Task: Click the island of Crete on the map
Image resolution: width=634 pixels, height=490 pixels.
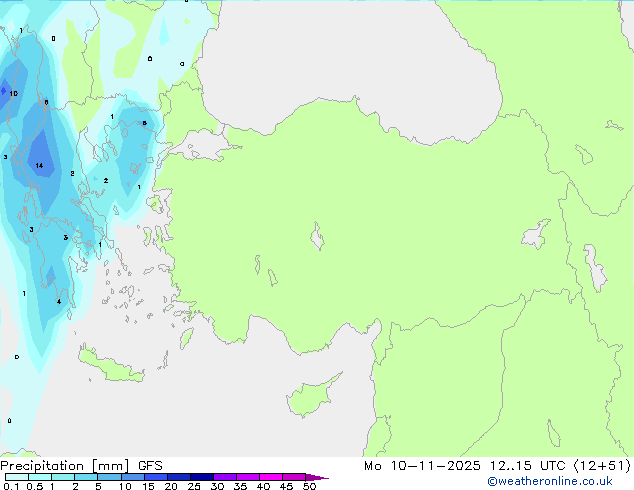Action: [x=111, y=366]
